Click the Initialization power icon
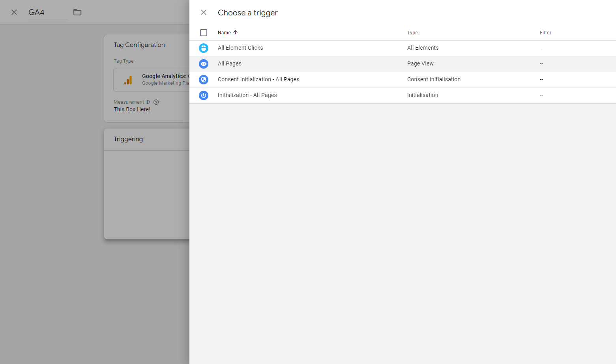Screen dimensions: 616x364 (x=204, y=95)
